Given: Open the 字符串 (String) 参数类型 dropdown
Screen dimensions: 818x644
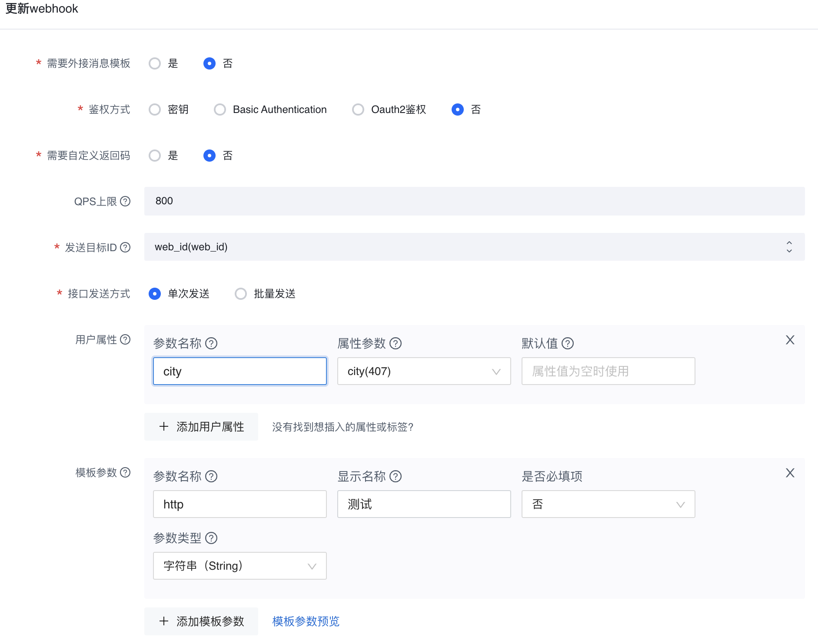Looking at the screenshot, I should 239,566.
